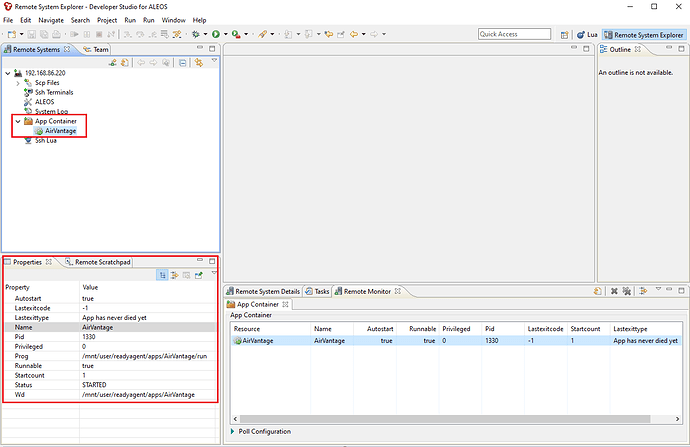Viewport: 690px width, 447px height.
Task: Open the Tasks tab
Action: click(x=317, y=291)
